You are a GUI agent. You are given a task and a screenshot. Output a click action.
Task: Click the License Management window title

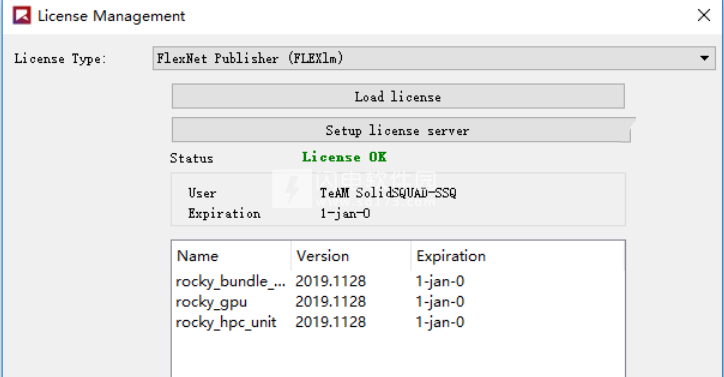pyautogui.click(x=111, y=16)
